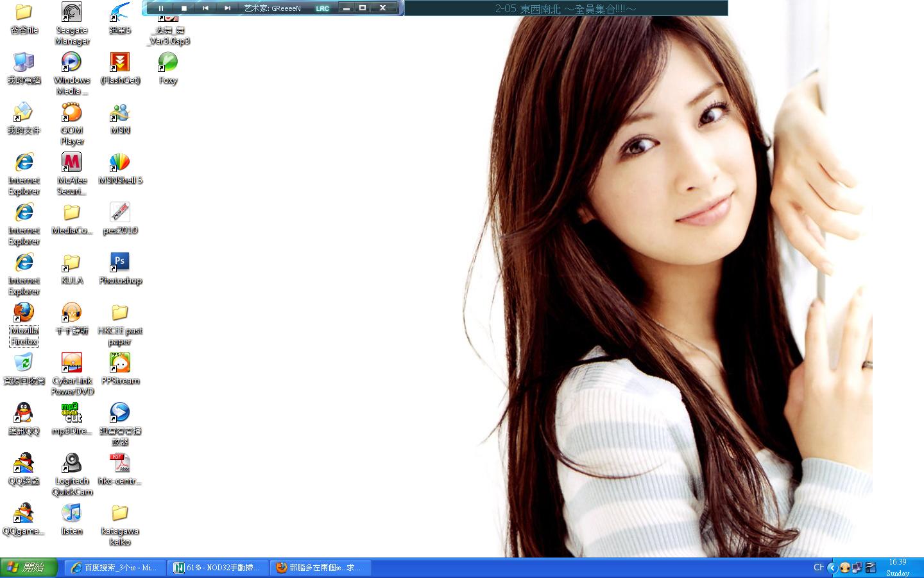Open the Photoshop desktop shortcut
924x578 pixels.
120,263
